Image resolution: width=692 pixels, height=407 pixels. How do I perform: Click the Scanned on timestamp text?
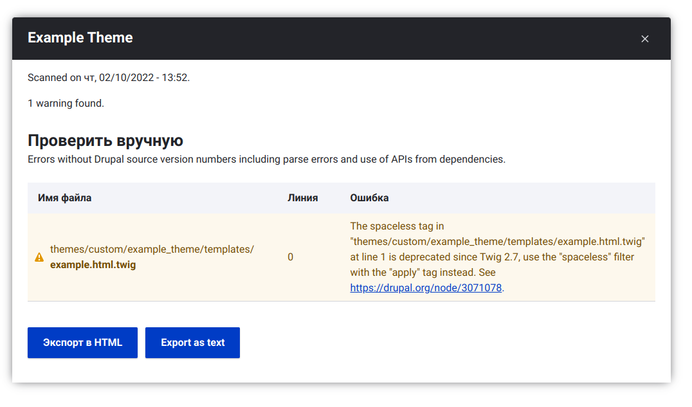109,77
